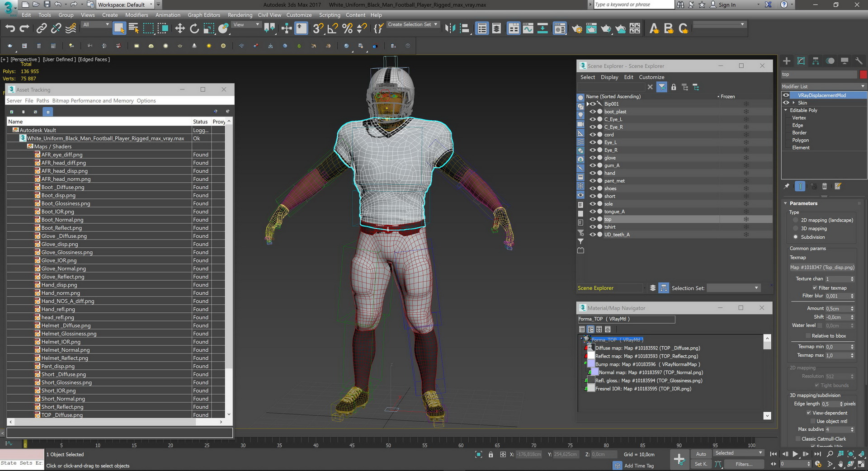Open Display menu in Scene Explorer
The height and width of the screenshot is (471, 868).
coord(609,77)
